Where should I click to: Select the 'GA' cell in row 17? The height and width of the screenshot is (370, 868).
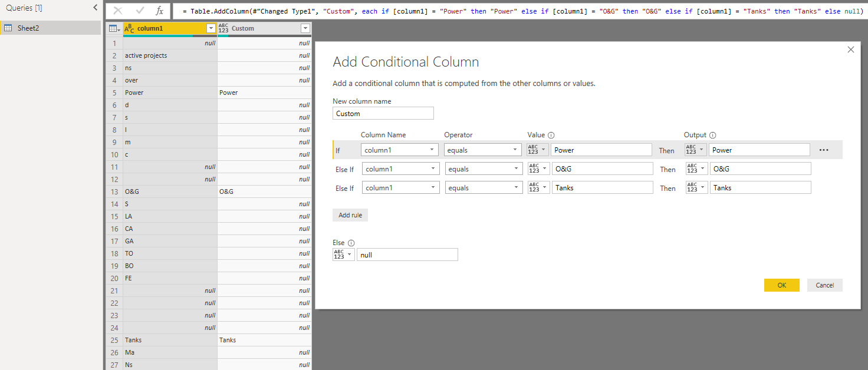[170, 241]
